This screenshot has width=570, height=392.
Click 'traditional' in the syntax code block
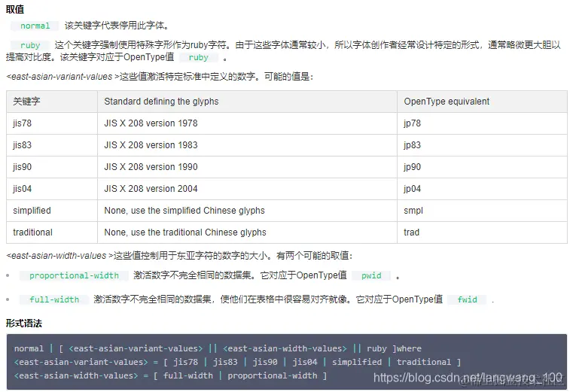click(x=424, y=362)
